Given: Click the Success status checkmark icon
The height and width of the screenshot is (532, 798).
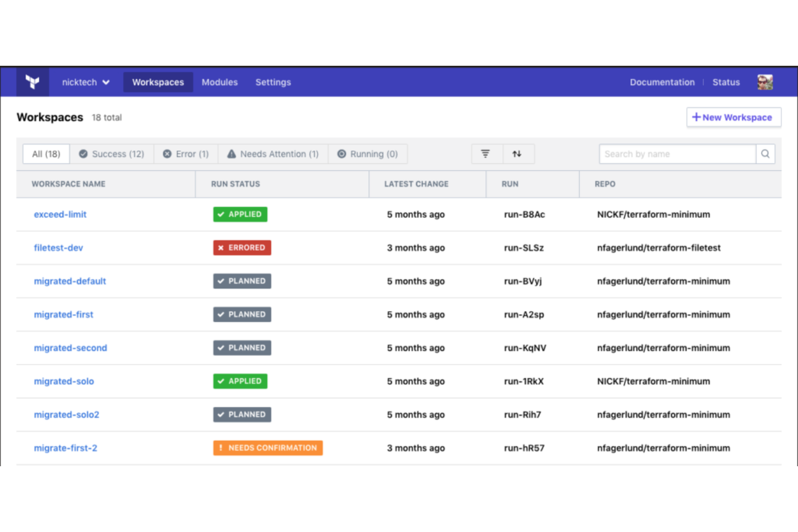Looking at the screenshot, I should pos(84,154).
